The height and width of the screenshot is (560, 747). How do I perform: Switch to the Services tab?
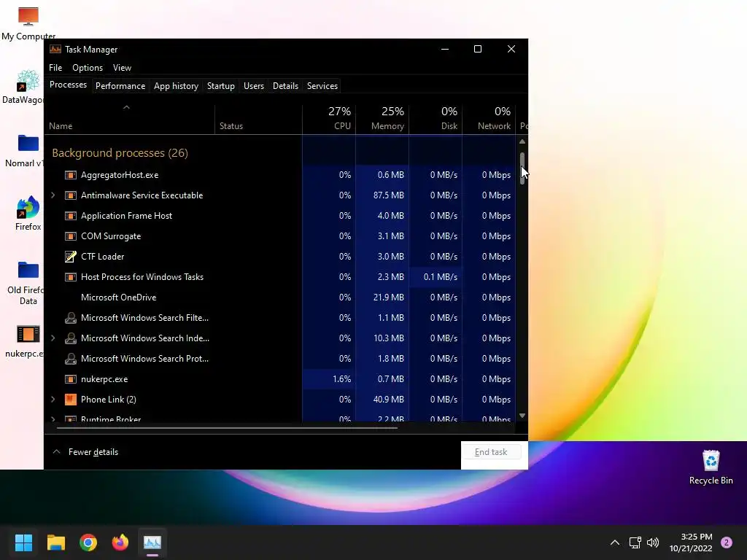pos(322,86)
